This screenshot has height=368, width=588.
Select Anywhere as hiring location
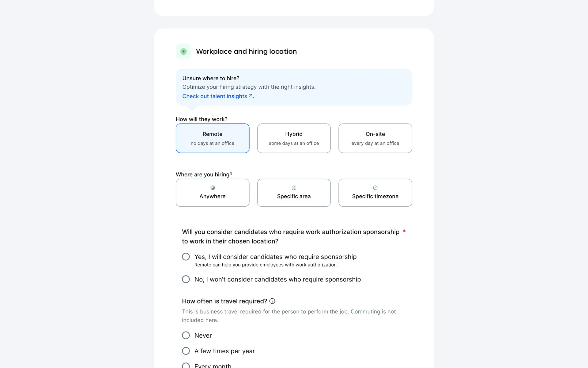[x=213, y=193]
